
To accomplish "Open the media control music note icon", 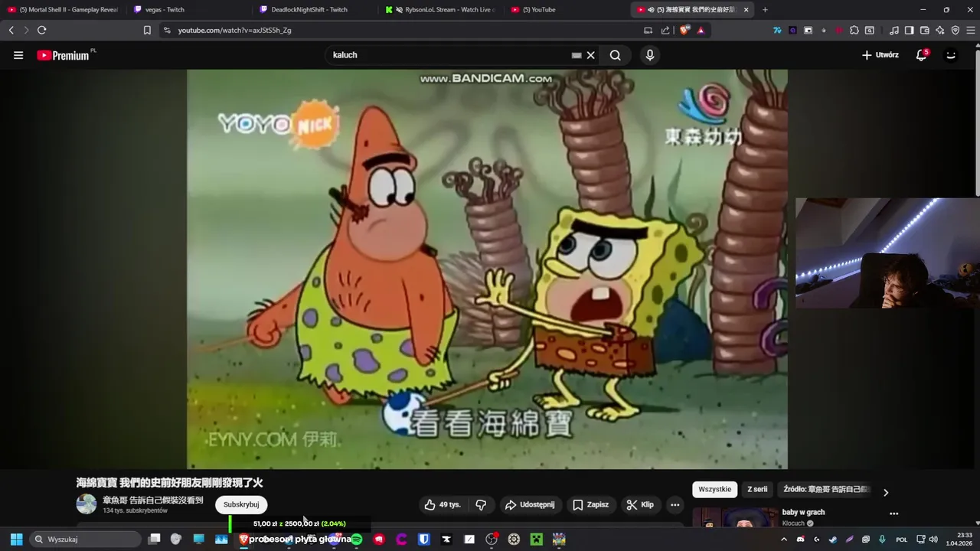I will [893, 30].
